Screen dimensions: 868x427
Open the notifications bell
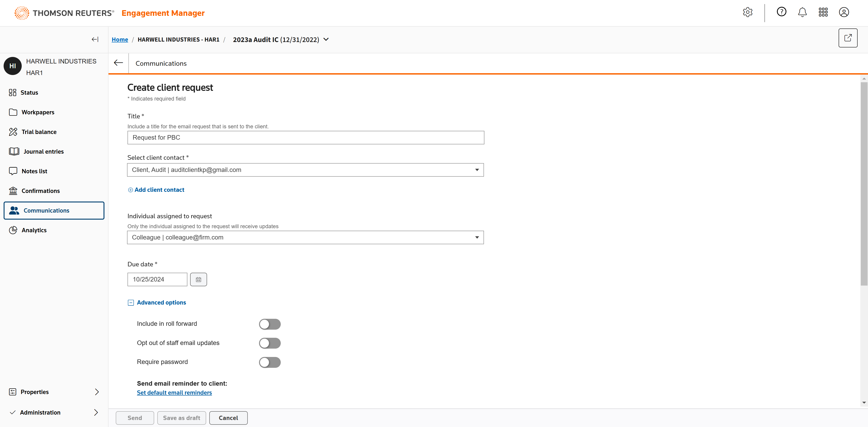802,12
